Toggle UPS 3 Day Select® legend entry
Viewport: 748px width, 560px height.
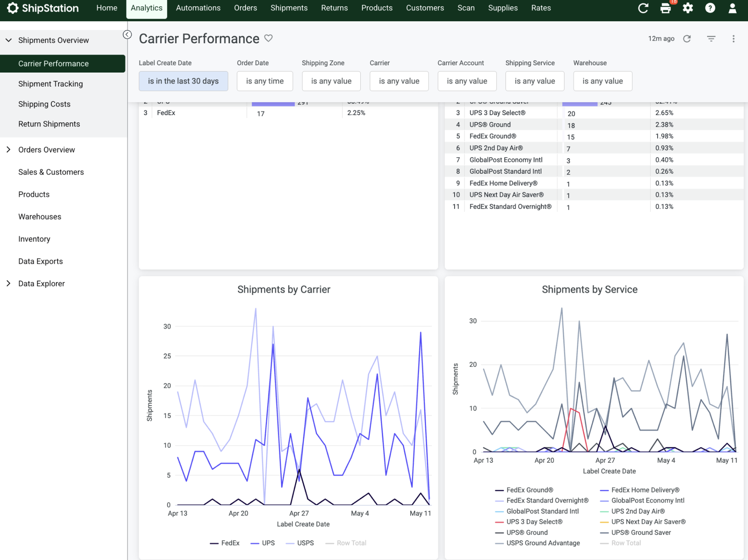tap(529, 522)
